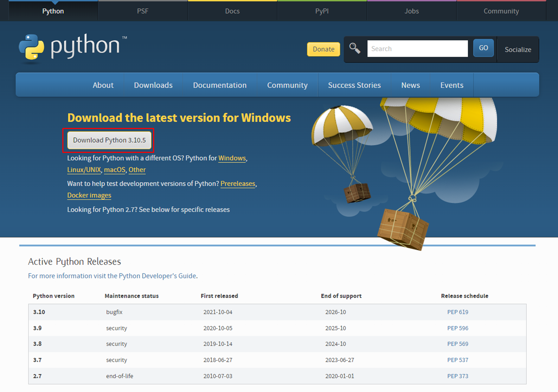Click the magnifying glass search icon
558x392 pixels.
click(354, 49)
